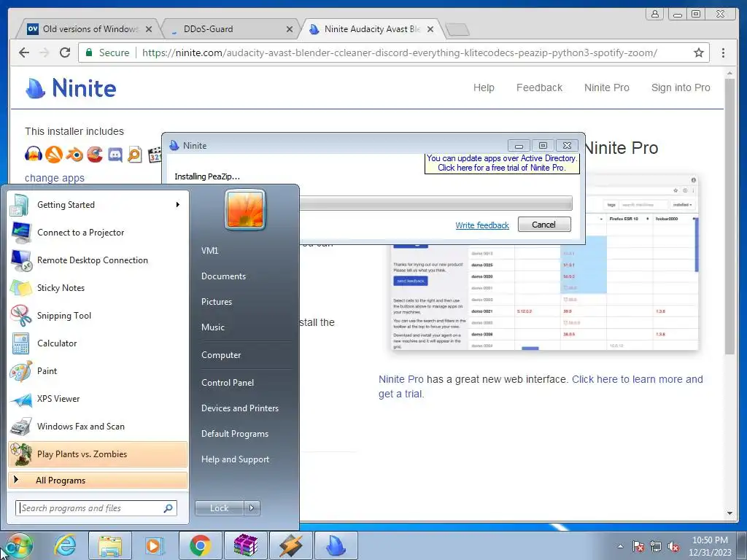Open Internet Explorer from the taskbar
The width and height of the screenshot is (747, 560).
[x=65, y=545]
